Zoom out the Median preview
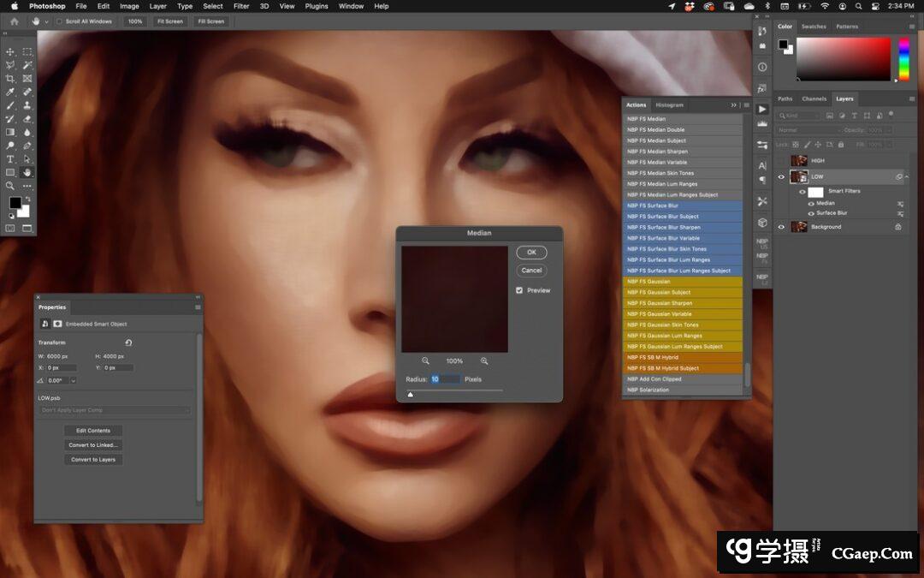The image size is (924, 578). pos(425,361)
